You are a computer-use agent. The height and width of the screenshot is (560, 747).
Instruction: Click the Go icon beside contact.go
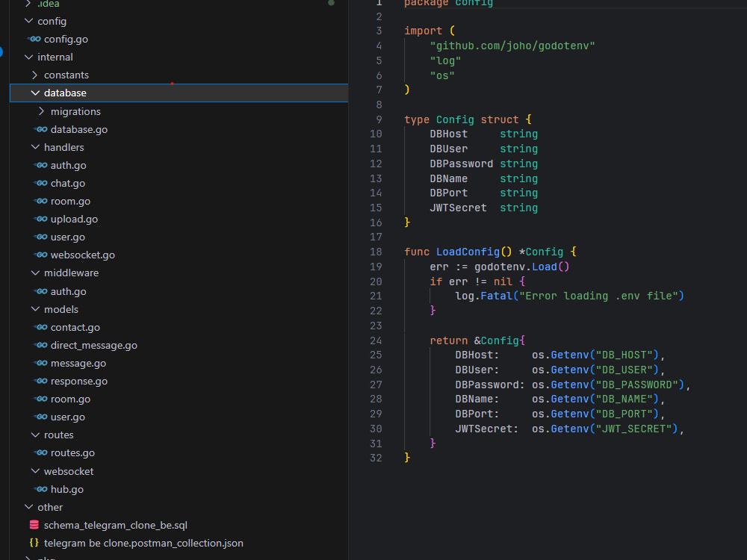click(41, 327)
